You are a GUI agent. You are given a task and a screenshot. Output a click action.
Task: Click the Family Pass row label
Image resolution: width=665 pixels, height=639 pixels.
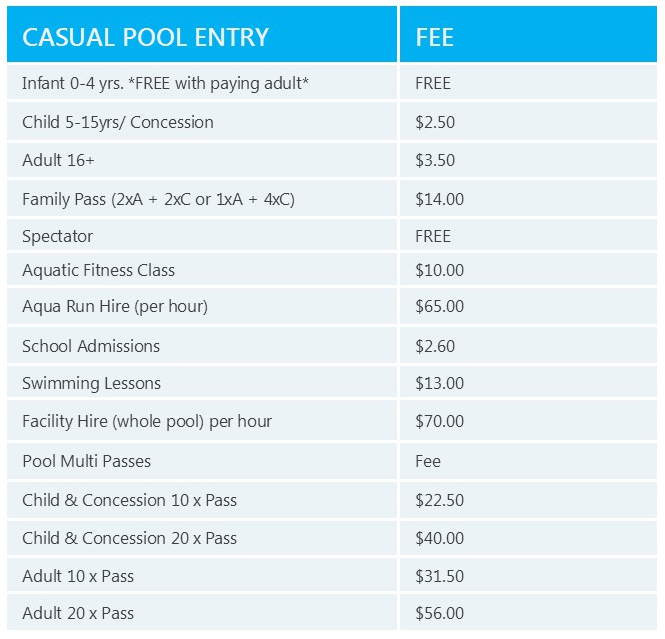(x=158, y=199)
